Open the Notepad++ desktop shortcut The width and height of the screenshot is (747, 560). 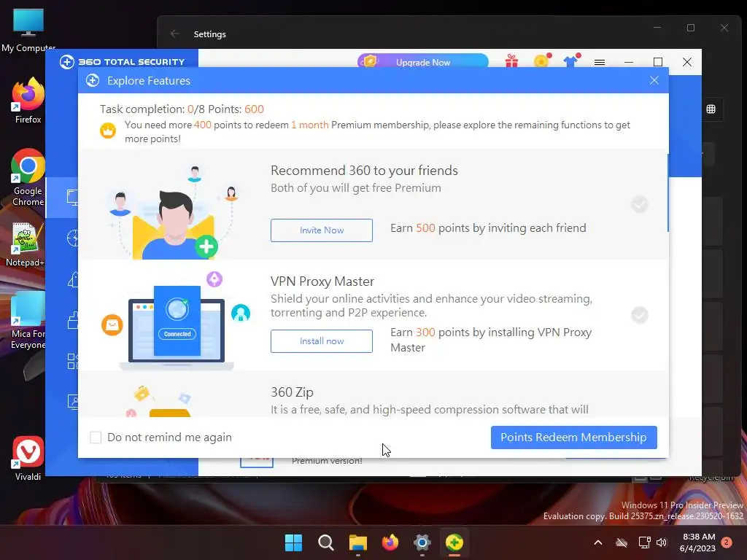[x=26, y=244]
